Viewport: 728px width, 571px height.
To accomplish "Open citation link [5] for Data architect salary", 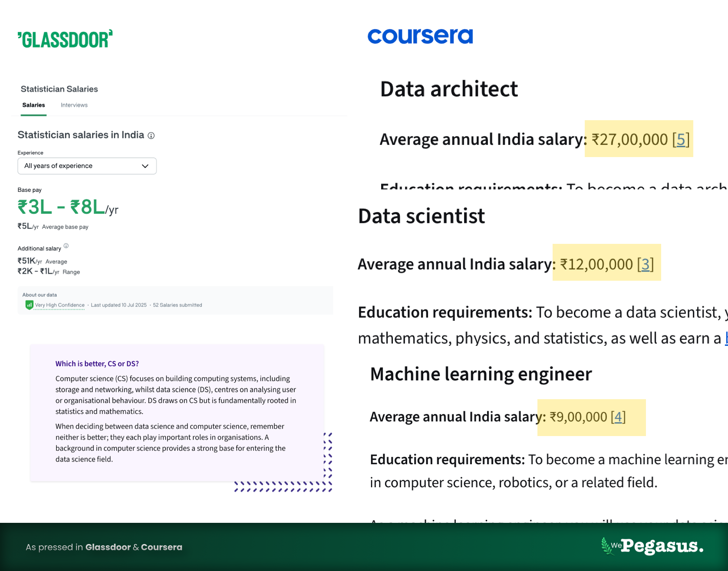I will 681,140.
